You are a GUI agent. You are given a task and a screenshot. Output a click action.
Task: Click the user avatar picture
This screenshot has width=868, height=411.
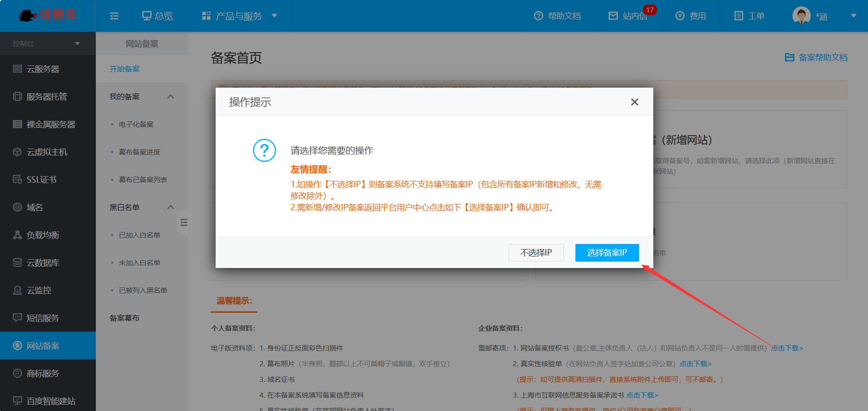[801, 16]
